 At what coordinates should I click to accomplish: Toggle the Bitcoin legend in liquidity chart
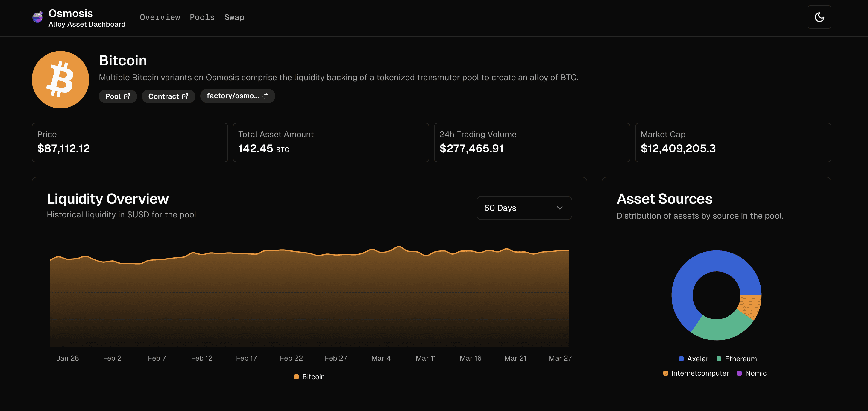309,377
